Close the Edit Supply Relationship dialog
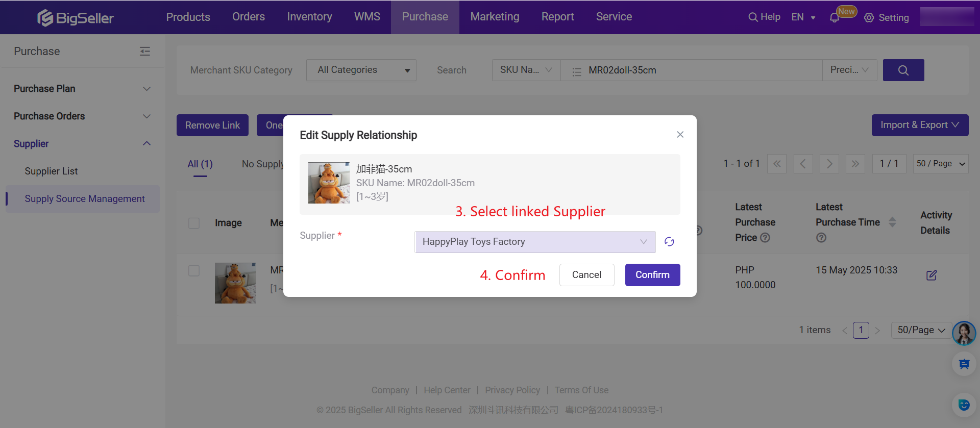This screenshot has width=980, height=428. coord(680,135)
